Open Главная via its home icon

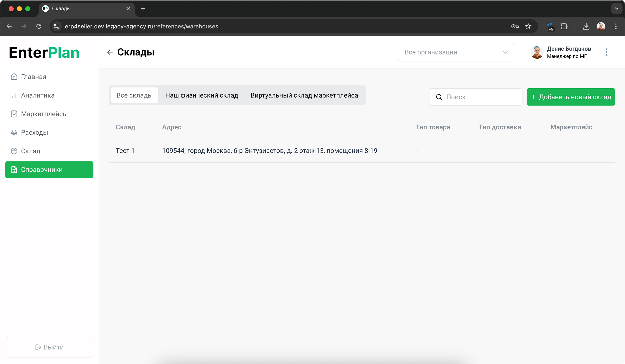click(x=14, y=77)
